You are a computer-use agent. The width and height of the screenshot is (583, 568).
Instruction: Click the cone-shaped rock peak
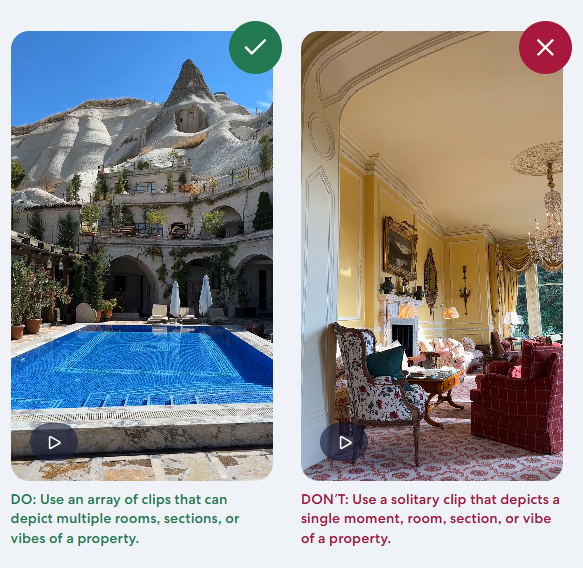(x=190, y=84)
